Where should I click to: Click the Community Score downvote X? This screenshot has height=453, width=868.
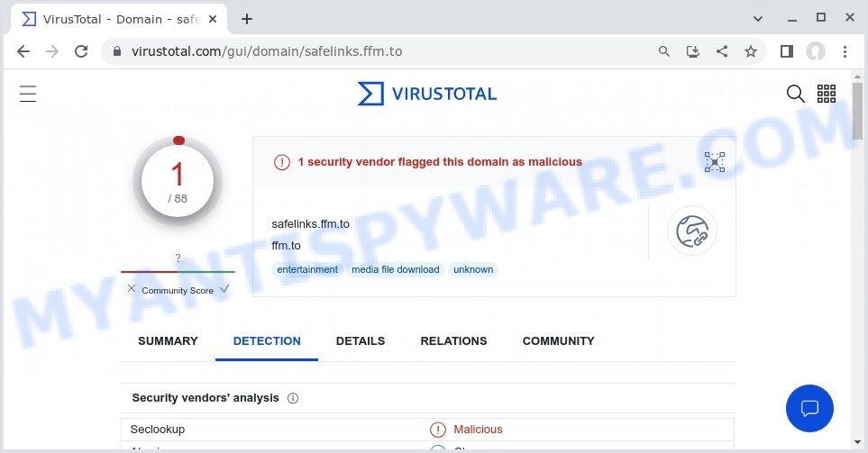[132, 288]
